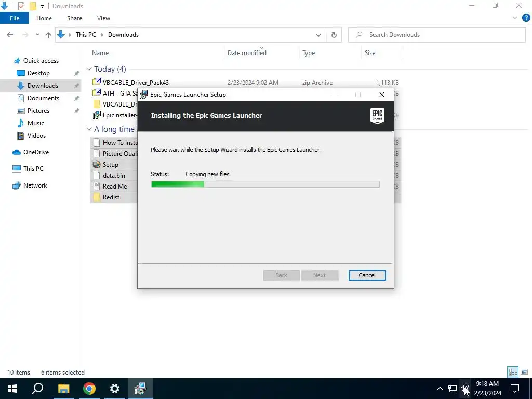Open Pictures in the navigation pane
532x399 pixels.
[x=38, y=111]
